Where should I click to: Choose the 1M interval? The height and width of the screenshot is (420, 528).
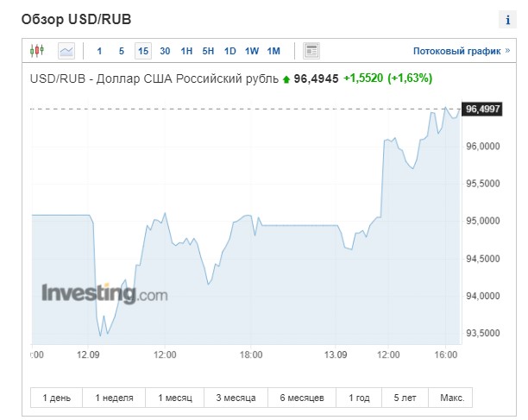click(x=273, y=51)
